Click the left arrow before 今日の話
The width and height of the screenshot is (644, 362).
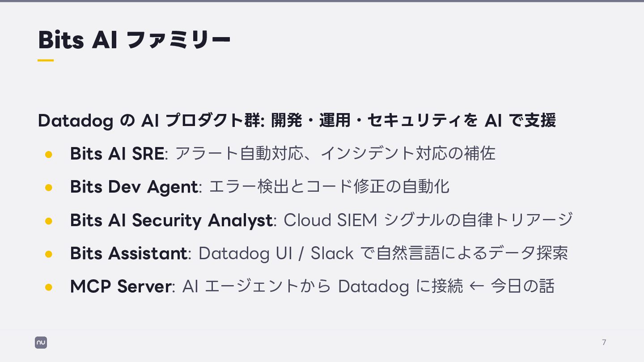coord(476,286)
